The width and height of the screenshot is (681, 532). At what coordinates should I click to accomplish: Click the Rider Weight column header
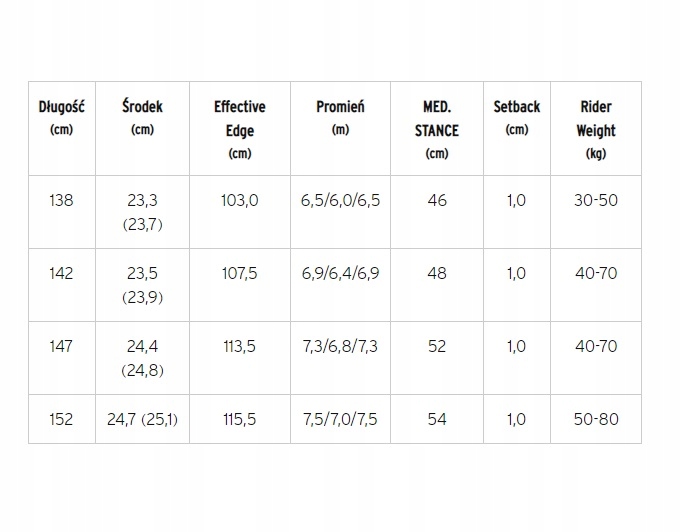pyautogui.click(x=596, y=130)
